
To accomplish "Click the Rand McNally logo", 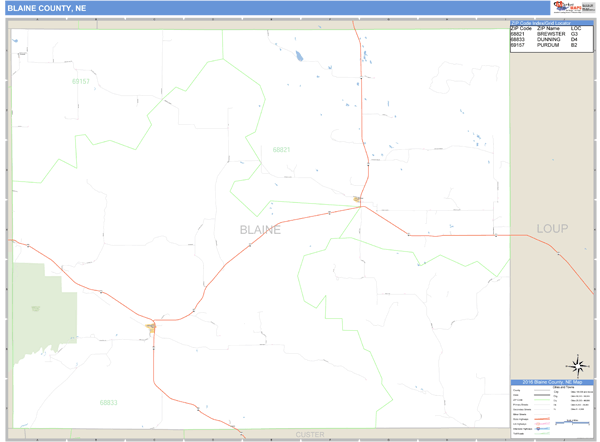I will pos(588,7).
